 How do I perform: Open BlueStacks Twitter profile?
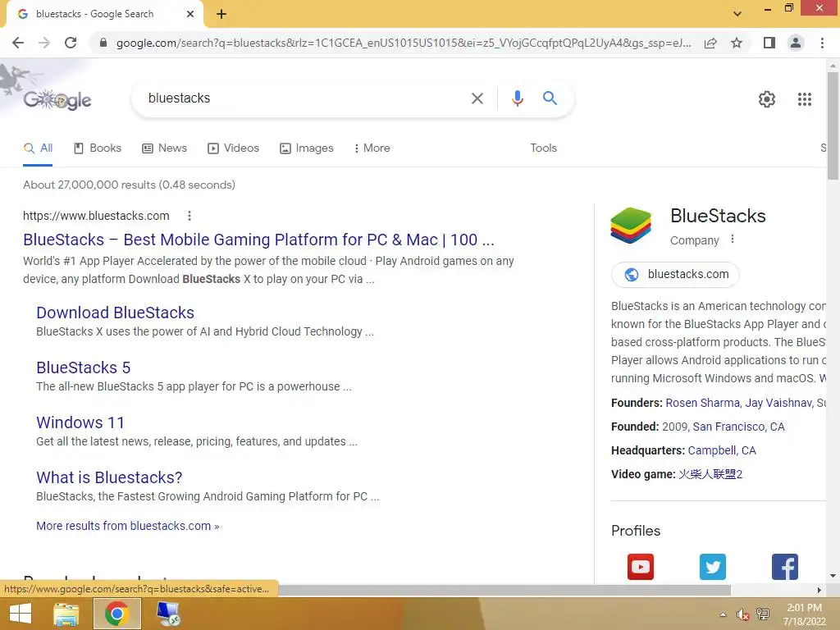(x=713, y=567)
